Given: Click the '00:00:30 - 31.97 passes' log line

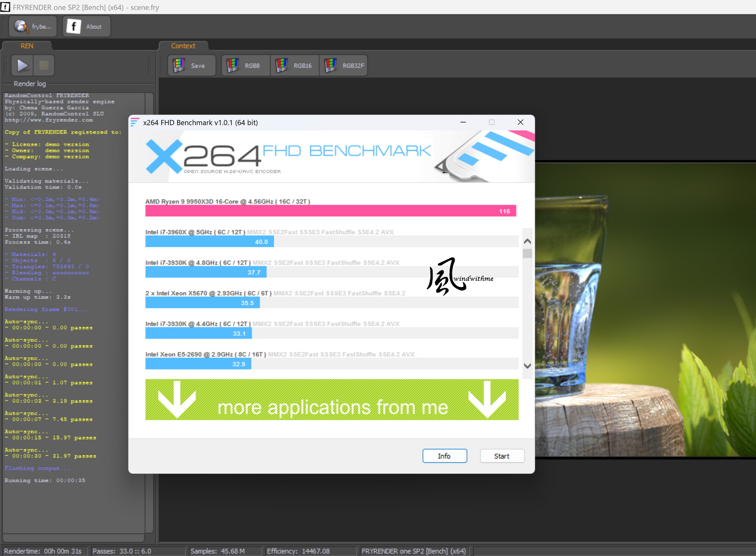Looking at the screenshot, I should (51, 456).
